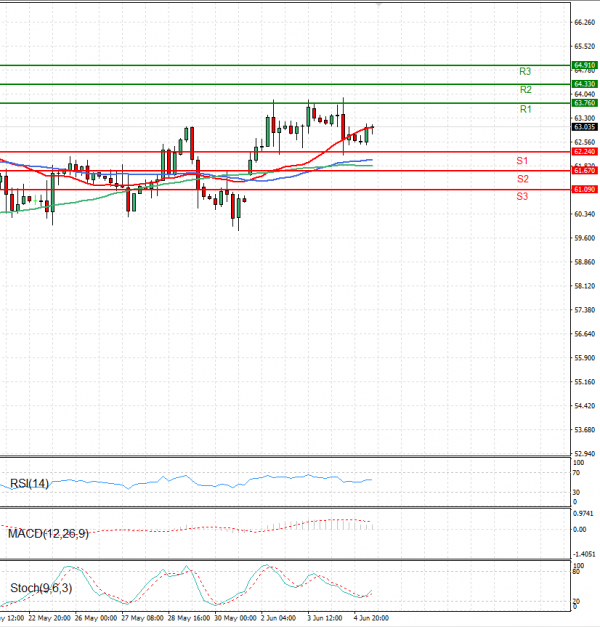The image size is (600, 627).
Task: Click the 57.380 price axis value
Action: click(584, 310)
